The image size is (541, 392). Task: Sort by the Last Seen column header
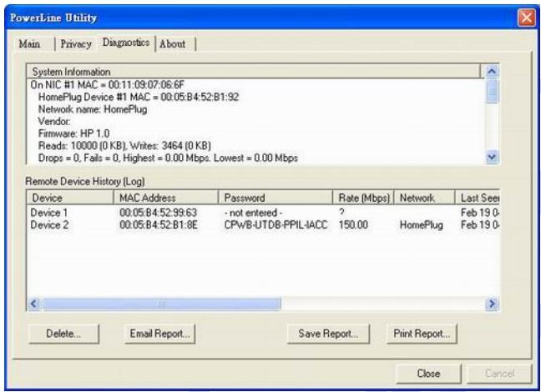(x=478, y=198)
